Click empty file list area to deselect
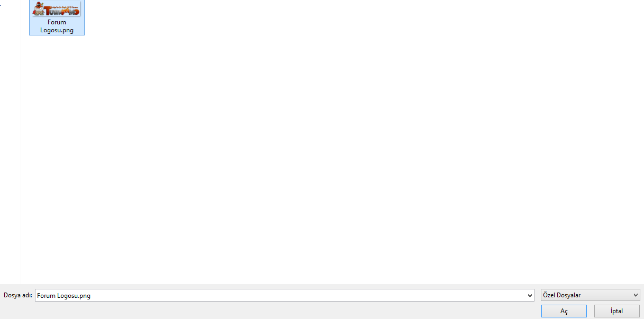Image resolution: width=644 pixels, height=319 pixels. 328,159
